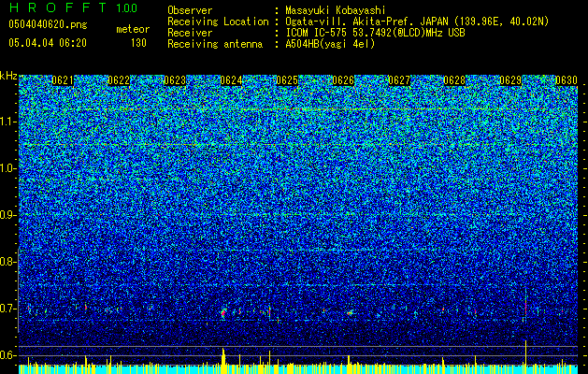Click the meteor label
The image size is (588, 374).
133,29
